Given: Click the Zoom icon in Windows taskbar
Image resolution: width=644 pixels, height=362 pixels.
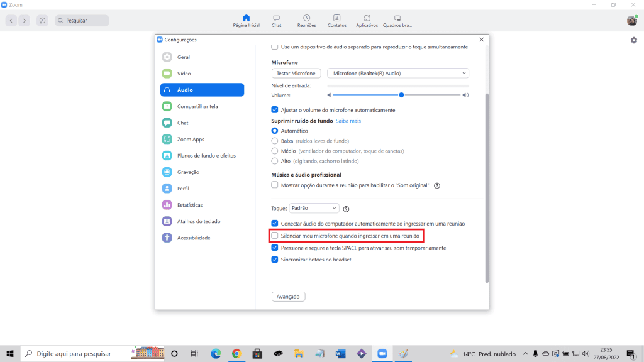Looking at the screenshot, I should pyautogui.click(x=381, y=353).
